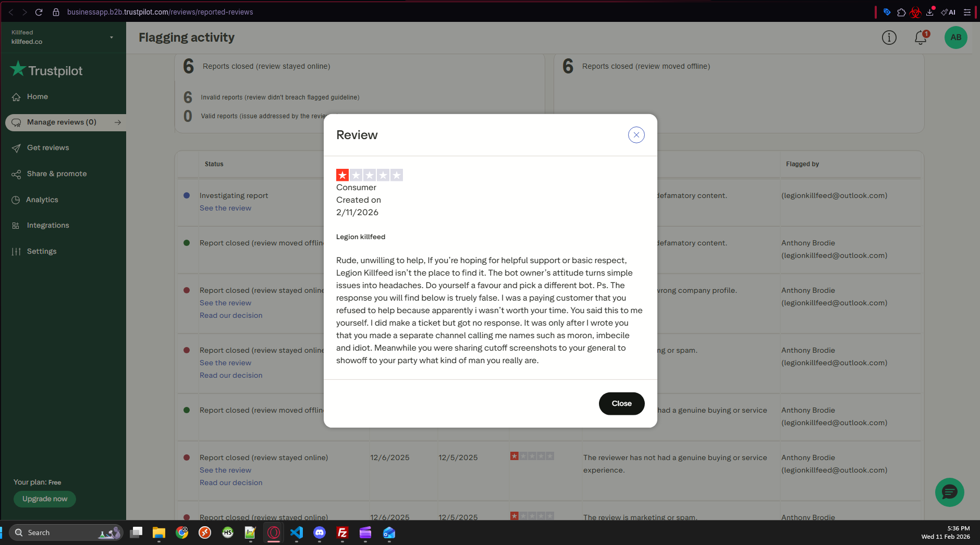Open File Explorer from the taskbar
Screen dimensions: 980x545
(x=159, y=532)
